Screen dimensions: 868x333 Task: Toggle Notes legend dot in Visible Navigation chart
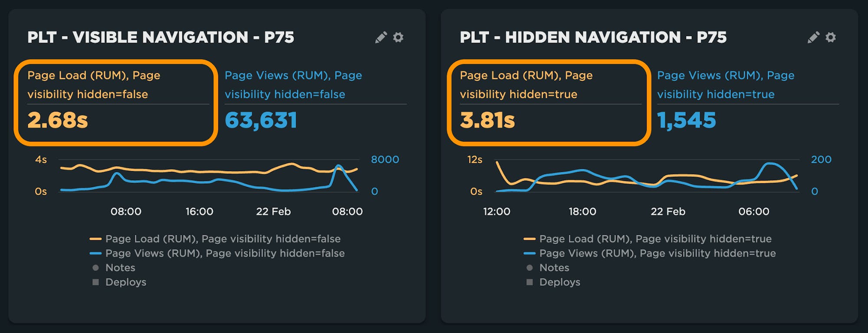[96, 268]
